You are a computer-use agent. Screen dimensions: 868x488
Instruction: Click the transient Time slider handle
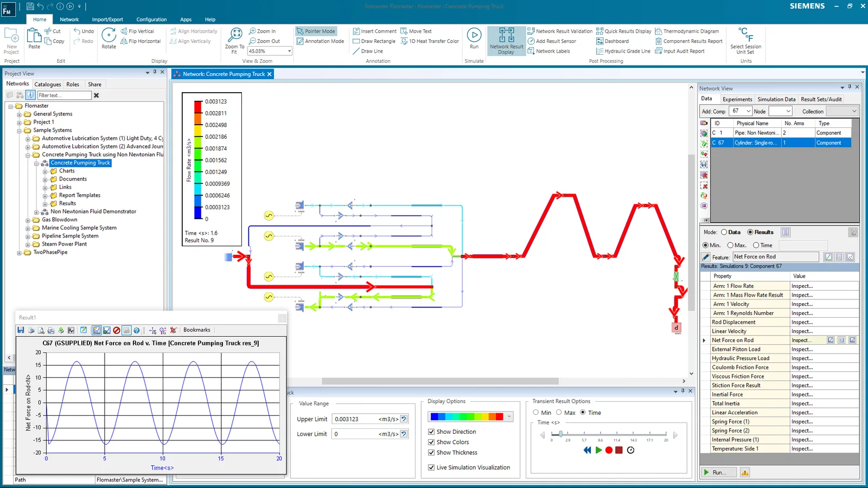pos(560,434)
